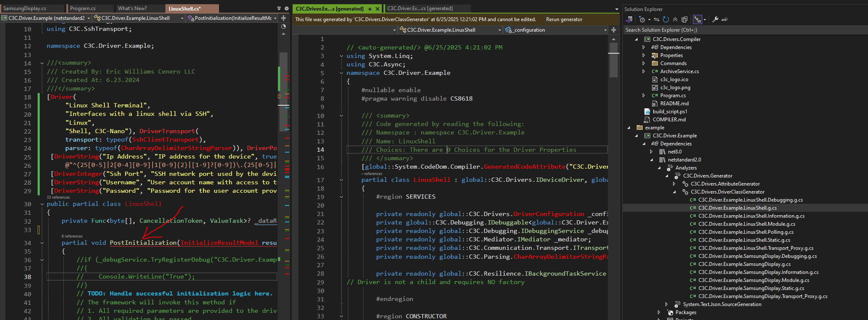This screenshot has width=868, height=320.
Task: Open the What's New? tab
Action: click(x=132, y=8)
